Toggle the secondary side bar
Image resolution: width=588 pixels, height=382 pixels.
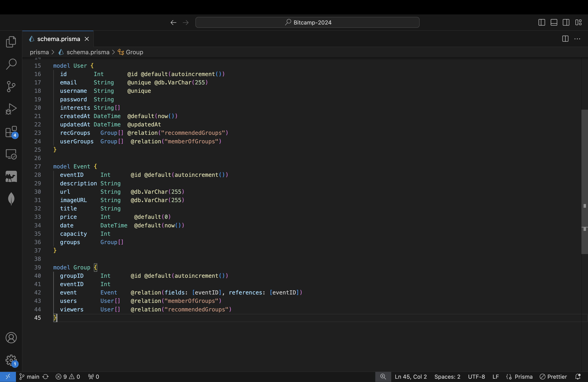pos(566,23)
